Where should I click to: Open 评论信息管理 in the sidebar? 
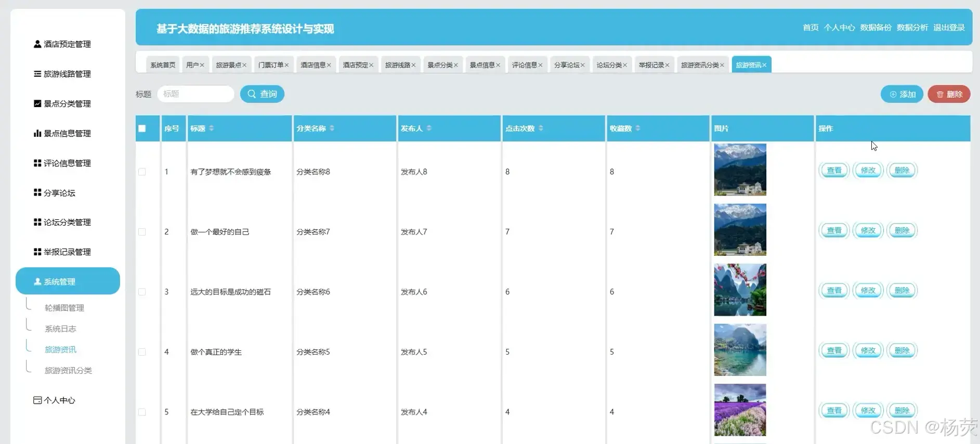[x=62, y=163]
